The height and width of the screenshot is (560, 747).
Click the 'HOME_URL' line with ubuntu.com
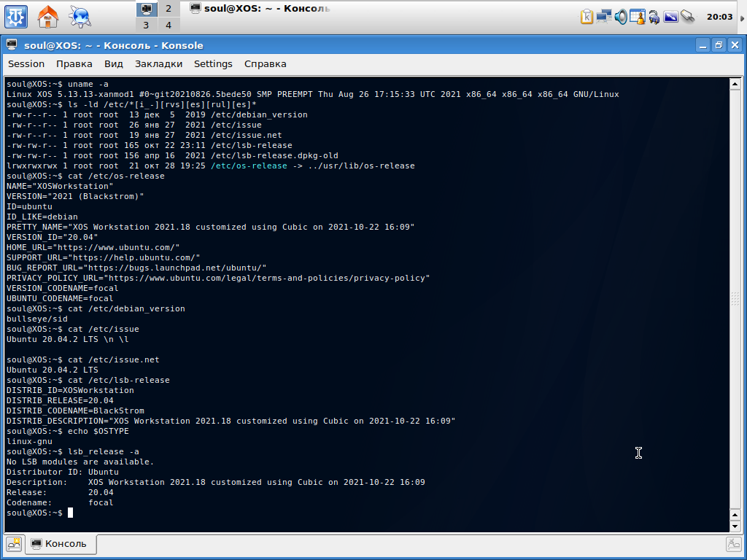point(93,248)
